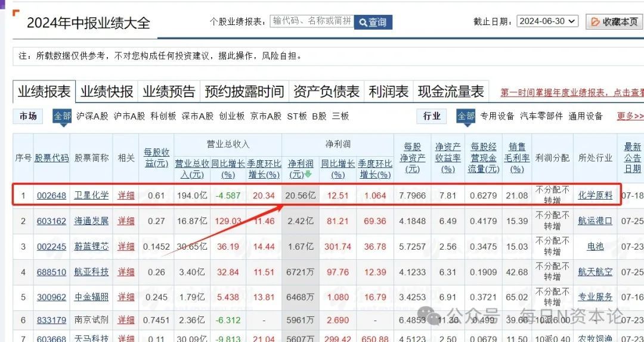Switch to the 业绩快报 tab
Viewport: 644px width, 342px height.
(107, 91)
